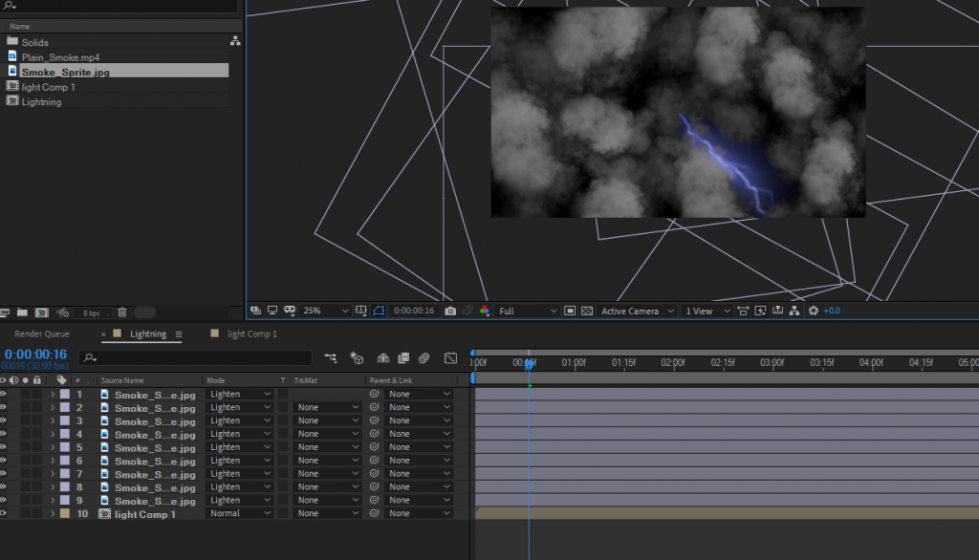Adjust the exposure value +0.0
979x560 pixels.
coord(832,311)
